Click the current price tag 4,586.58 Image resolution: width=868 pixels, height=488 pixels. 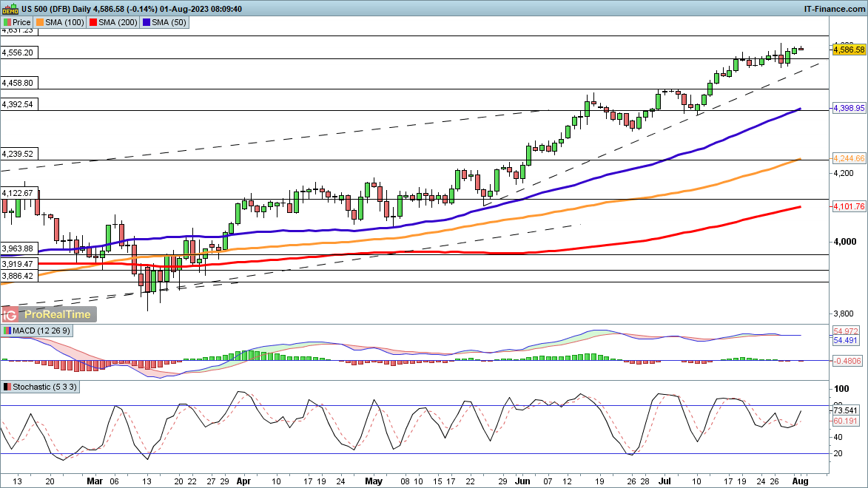point(849,50)
